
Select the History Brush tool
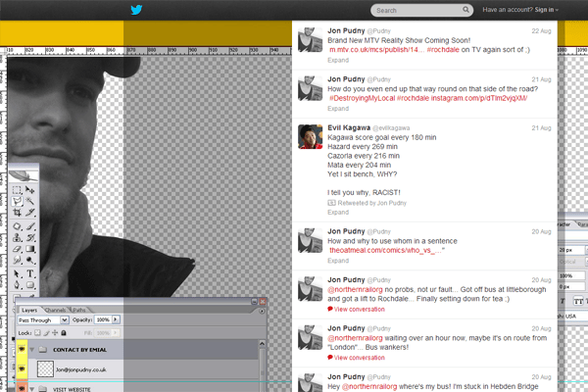(30, 237)
